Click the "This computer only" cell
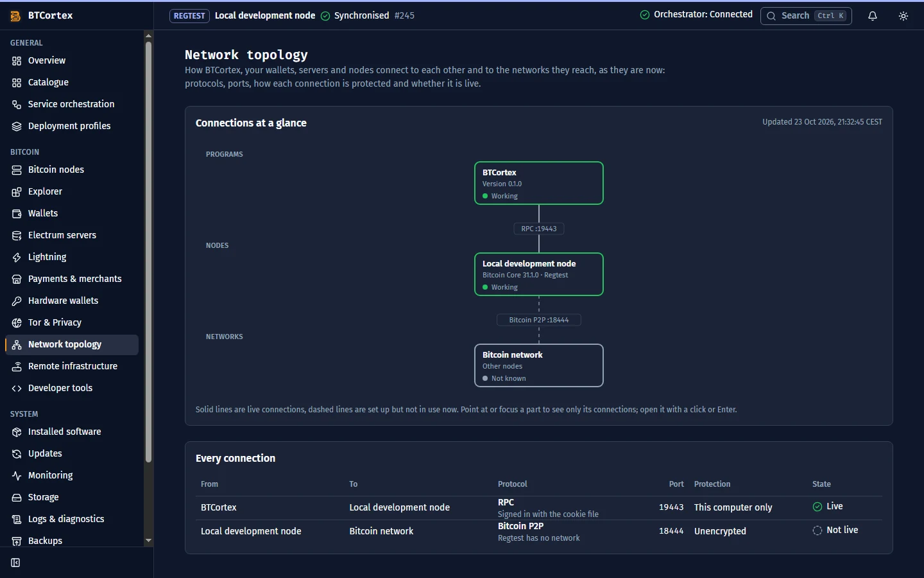This screenshot has height=578, width=924. [733, 507]
